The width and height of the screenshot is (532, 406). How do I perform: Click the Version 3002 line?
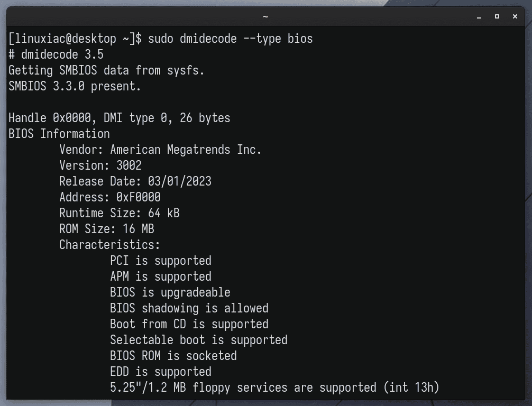point(100,165)
